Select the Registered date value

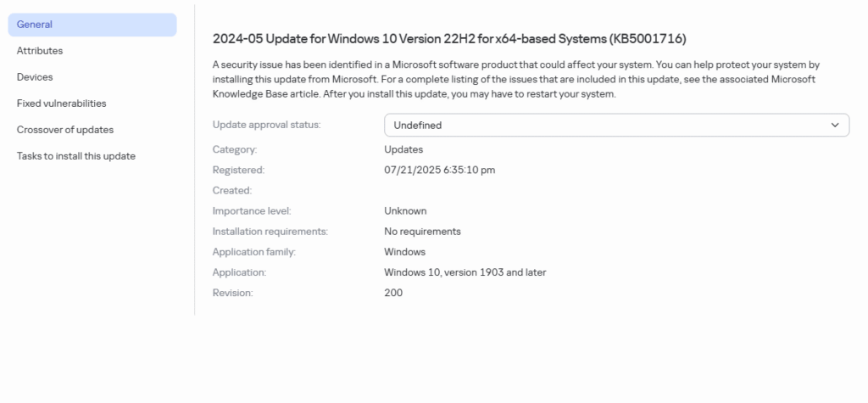point(439,170)
